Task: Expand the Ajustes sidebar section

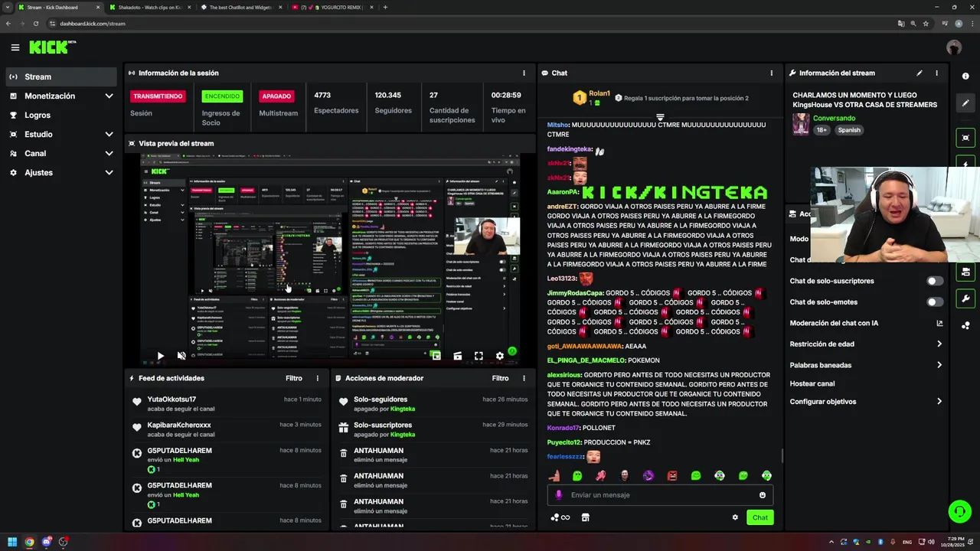Action: pos(109,172)
